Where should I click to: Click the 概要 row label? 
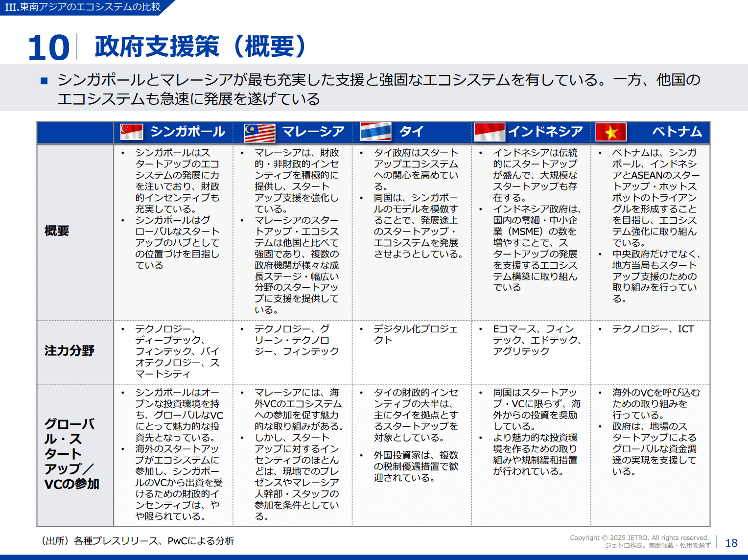pyautogui.click(x=57, y=231)
